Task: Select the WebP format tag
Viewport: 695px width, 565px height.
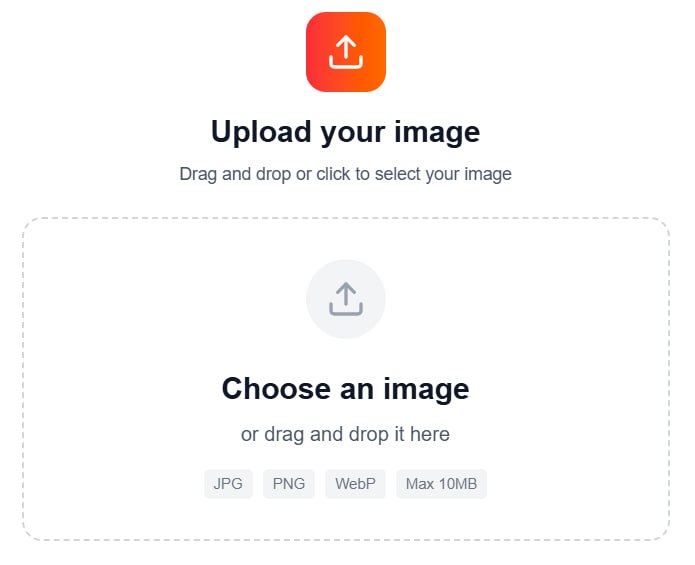Action: click(355, 483)
